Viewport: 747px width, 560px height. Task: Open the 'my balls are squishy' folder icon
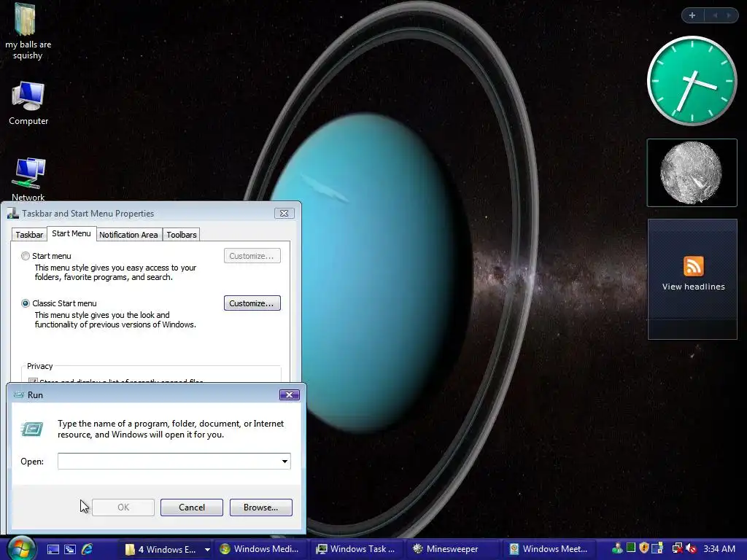(x=28, y=31)
